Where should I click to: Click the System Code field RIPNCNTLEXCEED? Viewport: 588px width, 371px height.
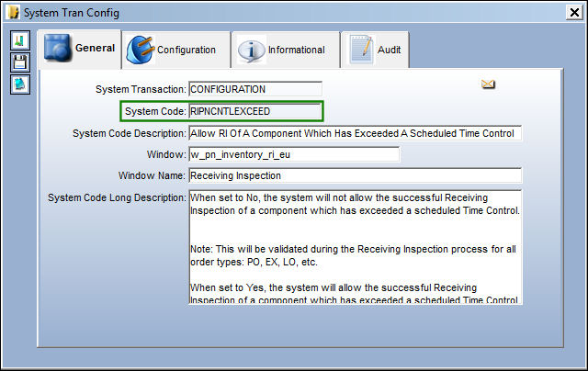255,111
